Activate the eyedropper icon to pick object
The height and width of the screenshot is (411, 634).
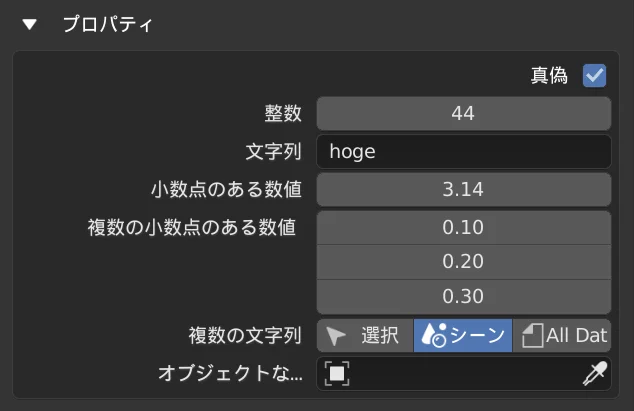(594, 373)
